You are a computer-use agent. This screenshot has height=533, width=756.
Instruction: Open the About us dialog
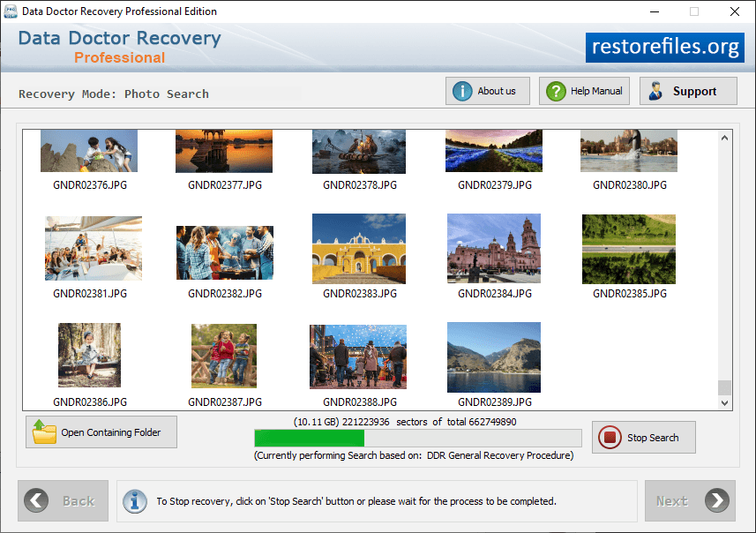tap(488, 91)
